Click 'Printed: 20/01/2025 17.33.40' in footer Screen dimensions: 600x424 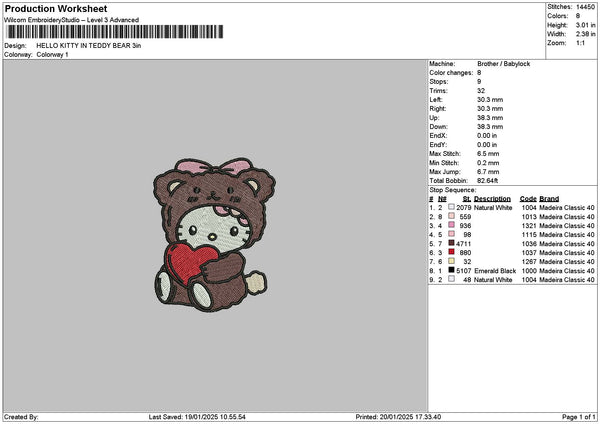click(x=398, y=417)
